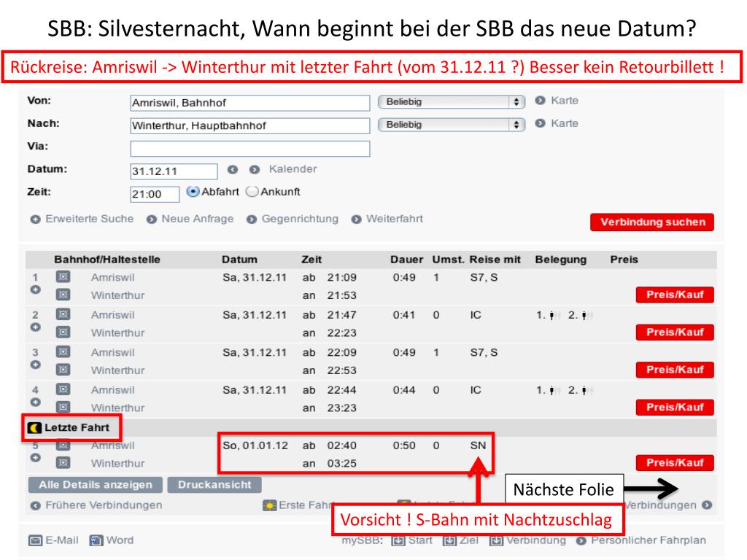Click the Von field containing Amriswil, Bahnhof

click(x=249, y=103)
